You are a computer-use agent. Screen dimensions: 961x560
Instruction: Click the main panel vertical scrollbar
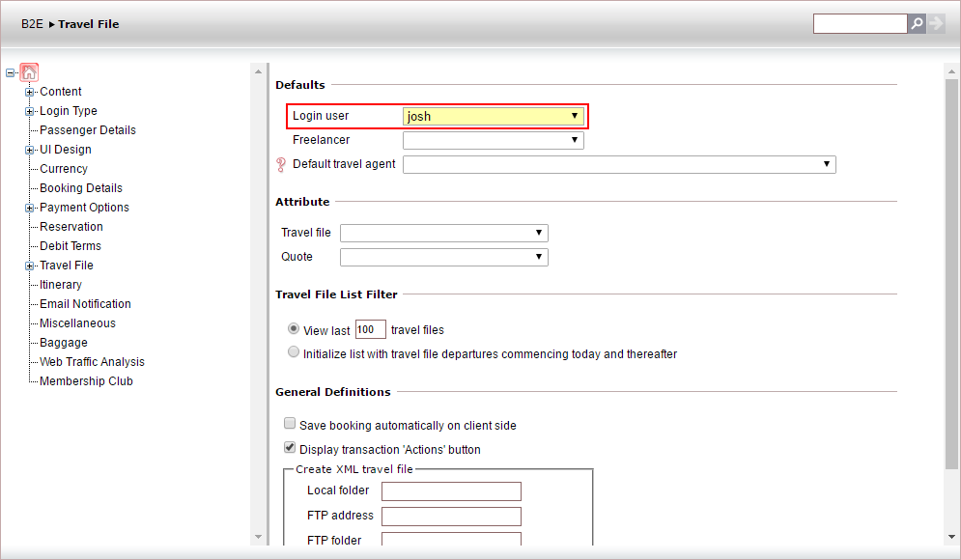tap(951, 290)
